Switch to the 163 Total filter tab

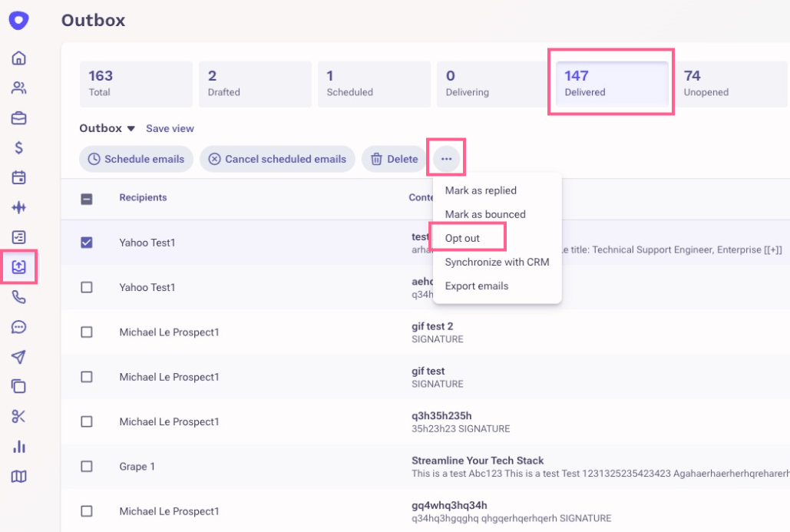[x=136, y=84]
